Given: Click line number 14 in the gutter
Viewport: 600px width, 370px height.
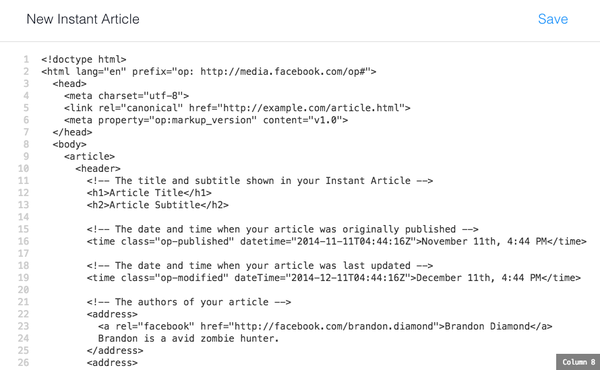Looking at the screenshot, I should [x=23, y=217].
